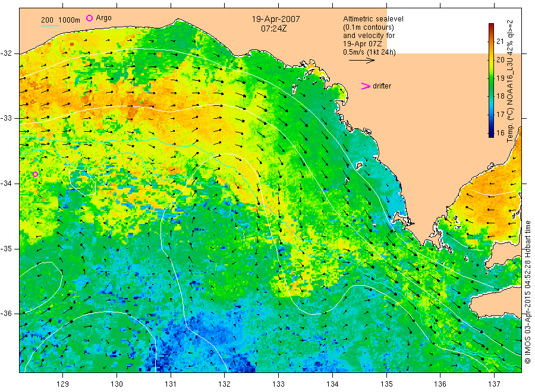
Task: Click the time label 07:24Z
Action: tap(273, 29)
